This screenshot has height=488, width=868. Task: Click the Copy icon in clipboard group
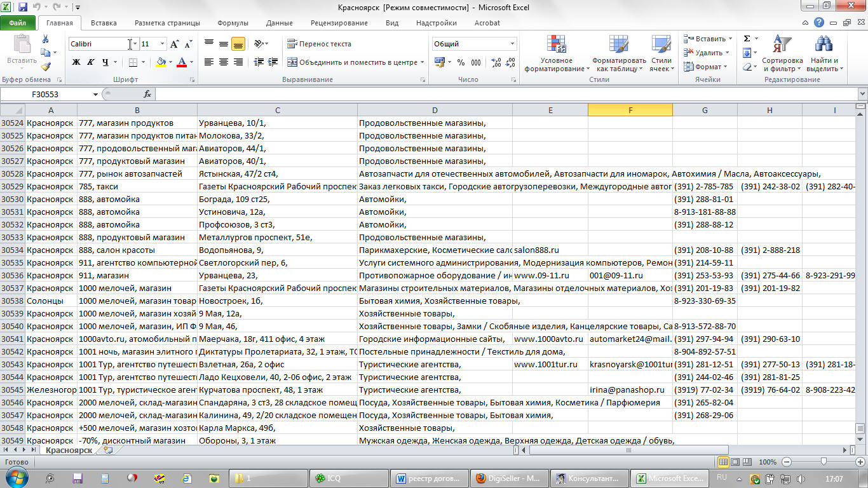click(x=45, y=53)
